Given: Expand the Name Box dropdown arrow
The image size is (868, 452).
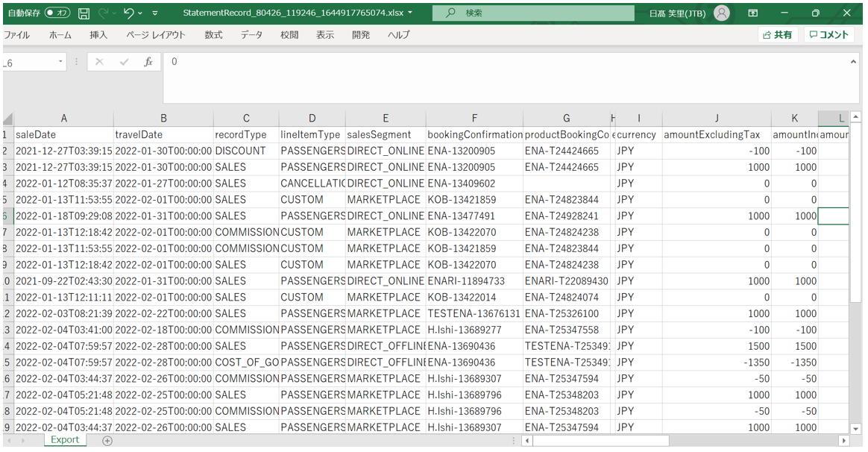Looking at the screenshot, I should pyautogui.click(x=61, y=62).
